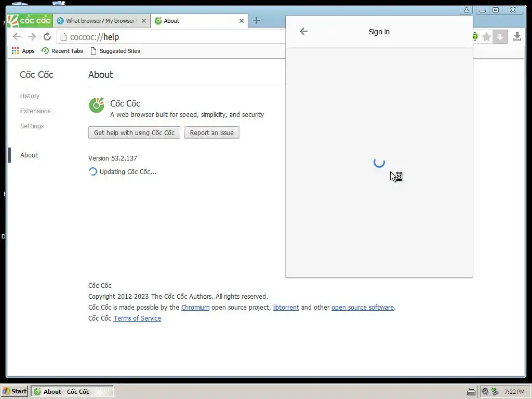Open the libtorrent link
Viewport: 532px width, 399px height.
[x=286, y=308]
